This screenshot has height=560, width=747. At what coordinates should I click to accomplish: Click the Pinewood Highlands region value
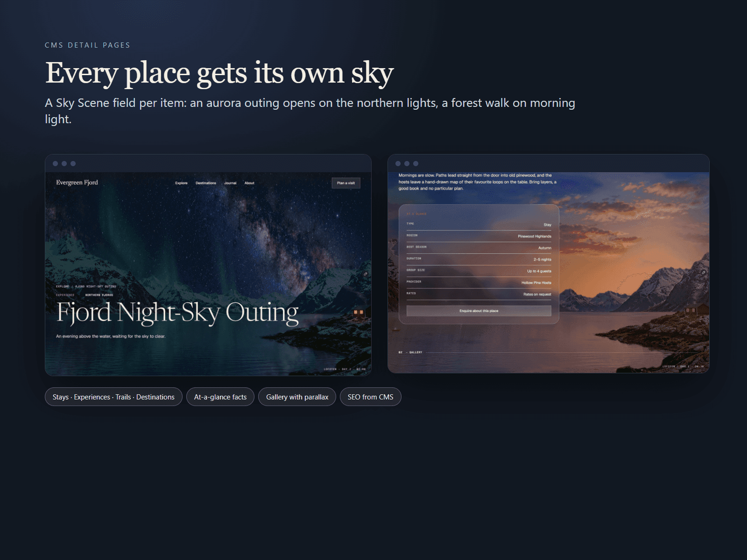click(x=534, y=236)
